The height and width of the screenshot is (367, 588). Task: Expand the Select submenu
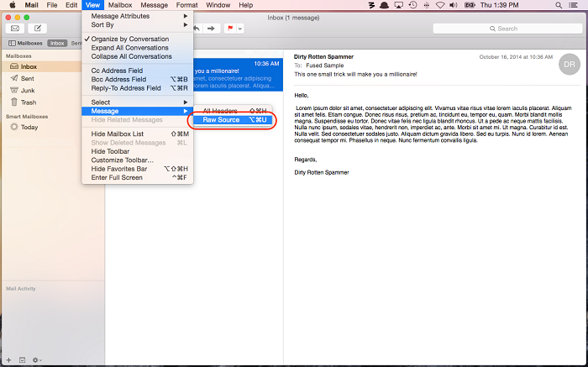138,102
